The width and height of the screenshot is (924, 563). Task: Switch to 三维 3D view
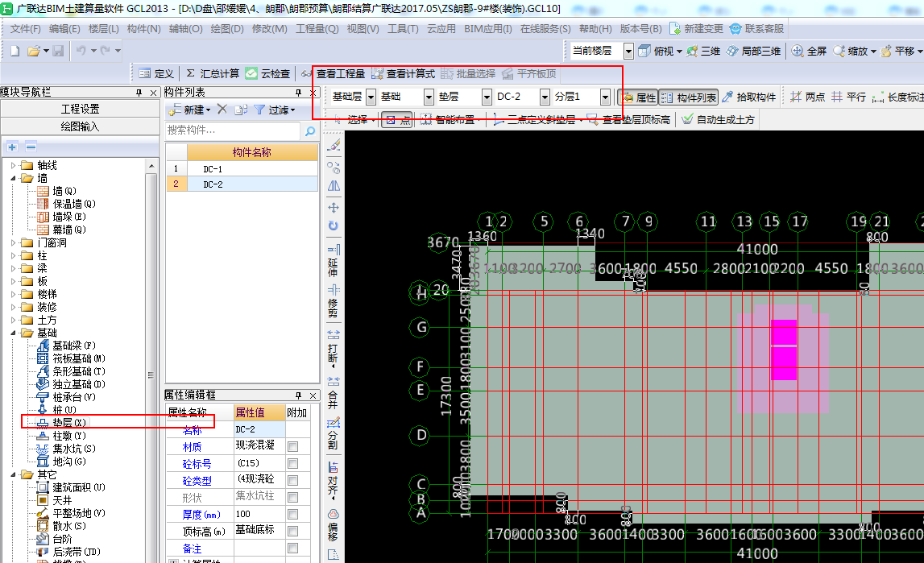coord(703,52)
